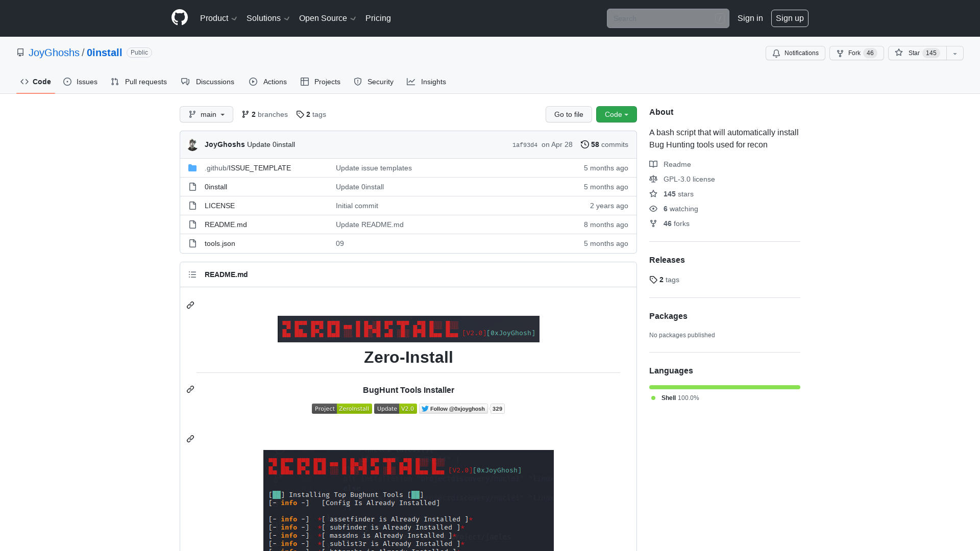Expand the Open Source menu
The height and width of the screenshot is (551, 980).
pyautogui.click(x=327, y=18)
